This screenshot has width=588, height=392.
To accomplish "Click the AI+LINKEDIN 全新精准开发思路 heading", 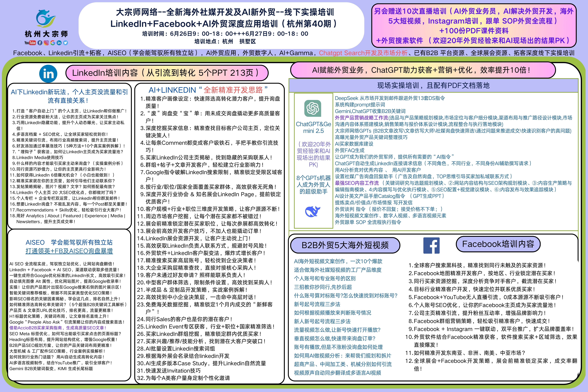I will pyautogui.click(x=208, y=90).
